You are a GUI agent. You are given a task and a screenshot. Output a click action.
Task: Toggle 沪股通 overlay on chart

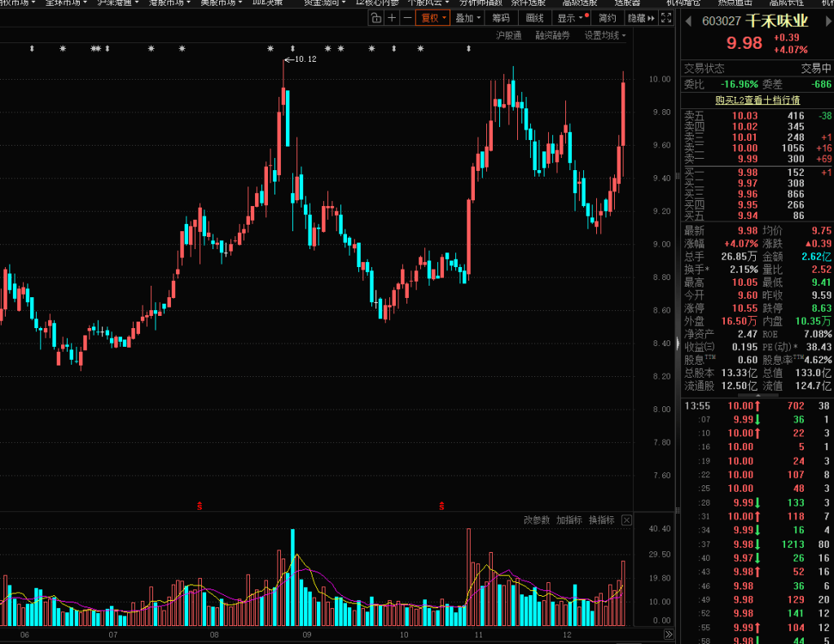(508, 35)
